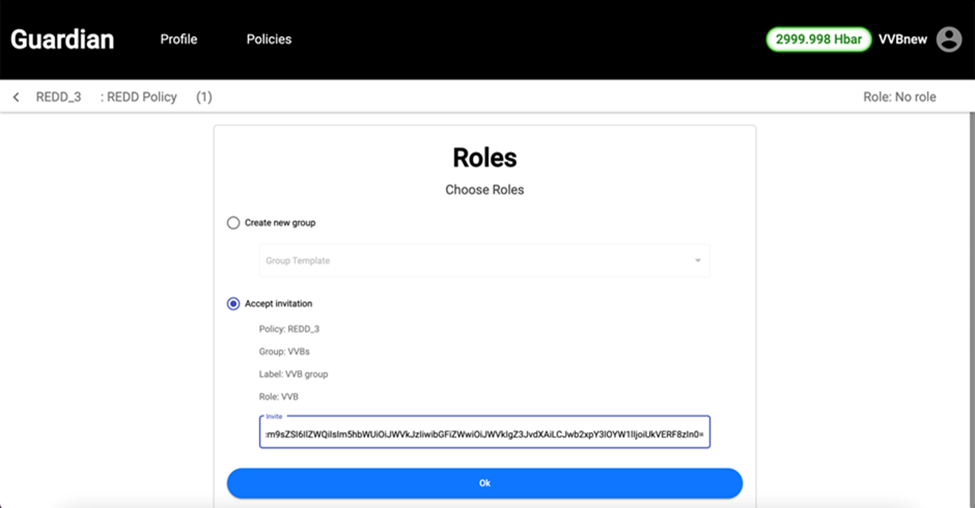975x508 pixels.
Task: Click the ": REDD Policy" header text
Action: point(139,97)
